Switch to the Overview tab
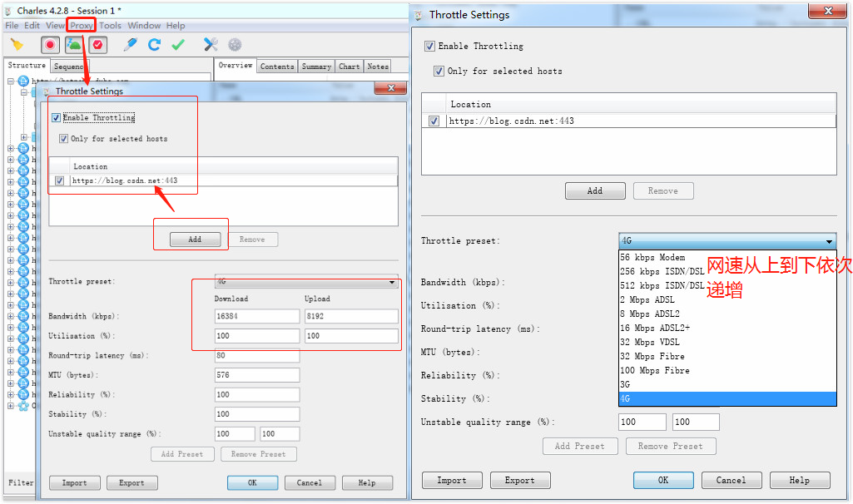The image size is (853, 504). coord(235,65)
